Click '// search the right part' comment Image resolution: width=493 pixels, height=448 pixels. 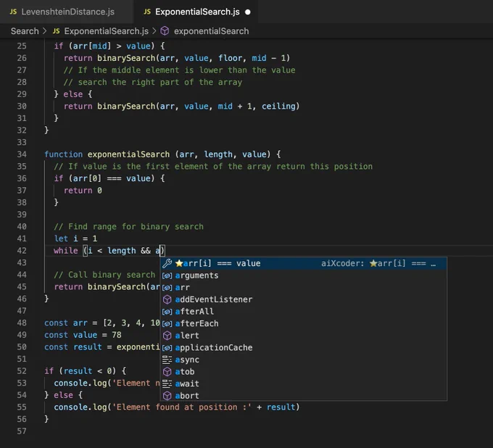click(153, 83)
